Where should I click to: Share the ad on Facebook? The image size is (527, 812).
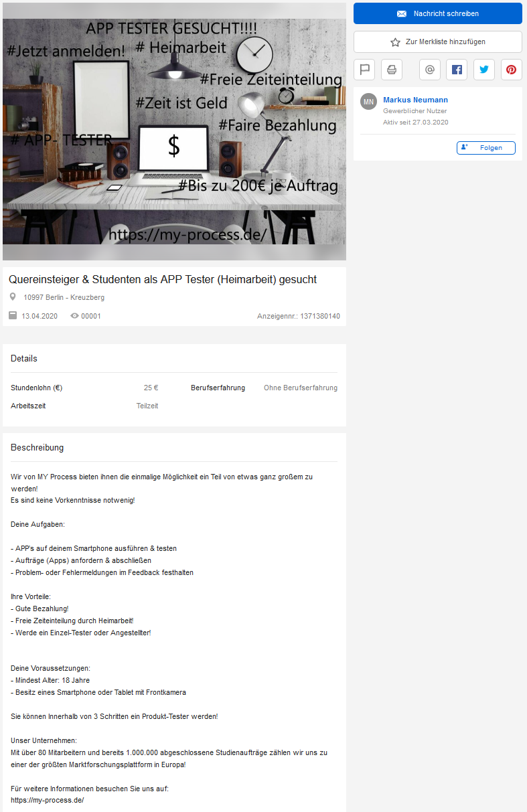pos(457,70)
